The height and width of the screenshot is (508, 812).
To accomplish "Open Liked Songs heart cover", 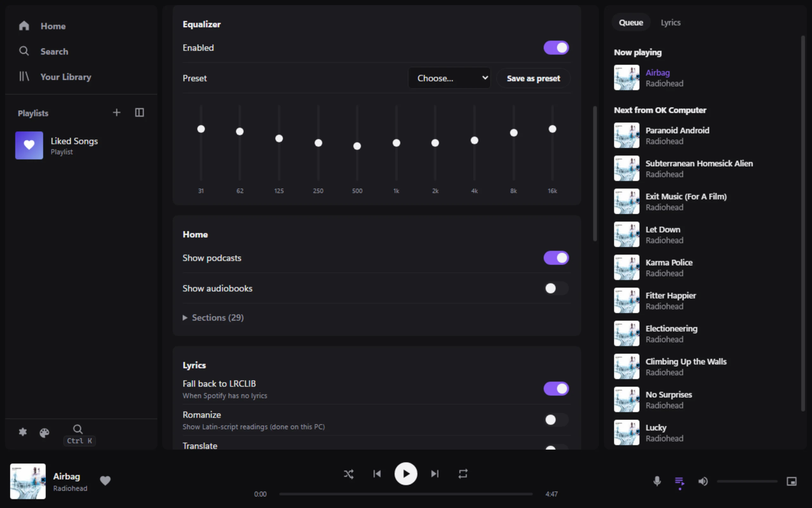I will pos(29,145).
